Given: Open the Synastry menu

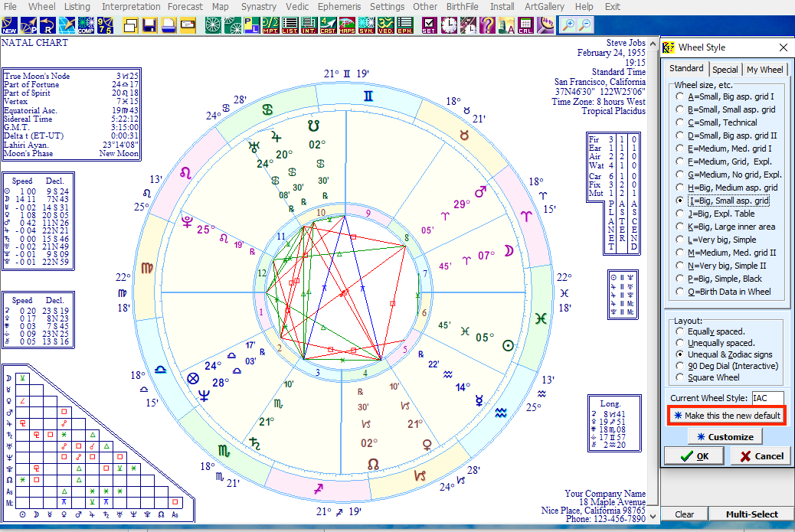Looking at the screenshot, I should pos(259,7).
